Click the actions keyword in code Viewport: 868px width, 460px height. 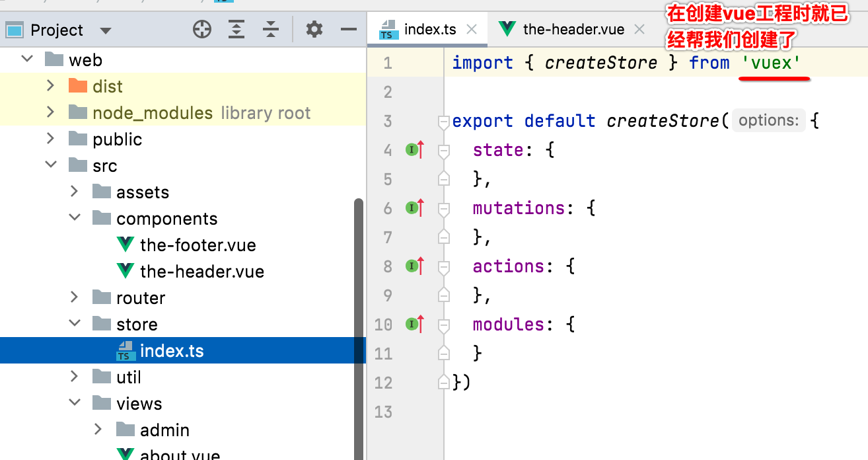(x=509, y=266)
